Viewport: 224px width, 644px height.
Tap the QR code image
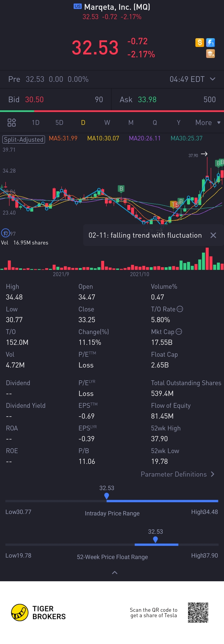[x=198, y=612]
